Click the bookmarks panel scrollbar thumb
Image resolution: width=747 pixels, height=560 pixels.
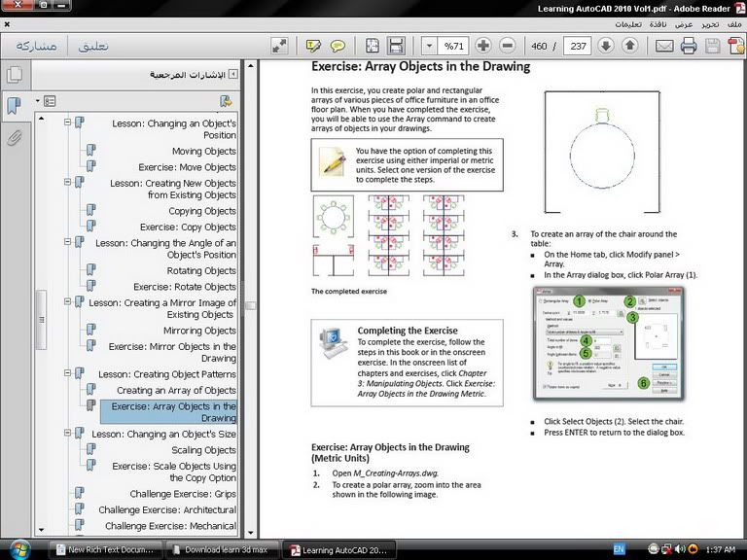(x=41, y=320)
